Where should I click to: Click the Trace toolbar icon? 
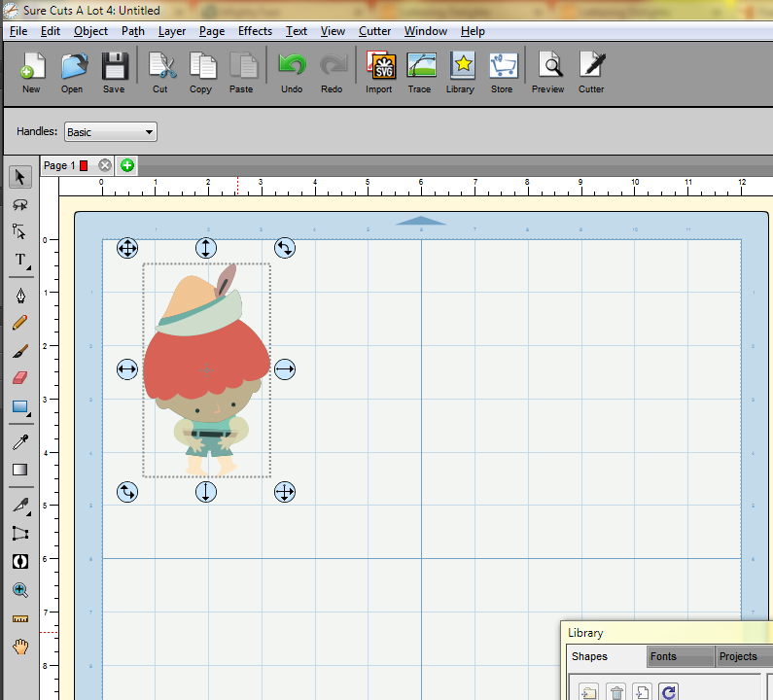coord(419,72)
